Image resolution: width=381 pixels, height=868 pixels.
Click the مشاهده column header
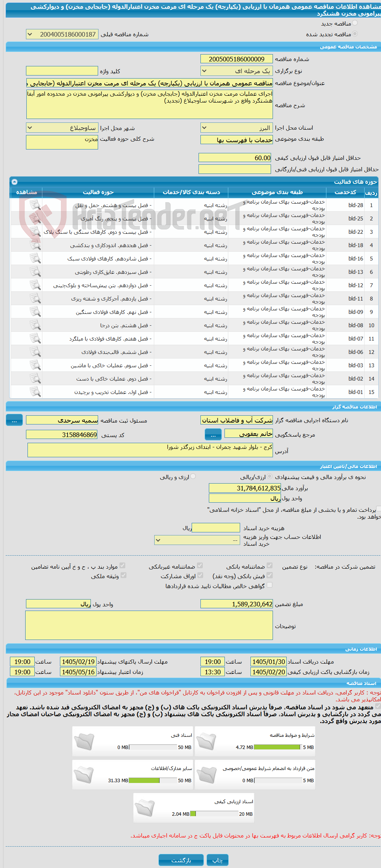[26, 192]
